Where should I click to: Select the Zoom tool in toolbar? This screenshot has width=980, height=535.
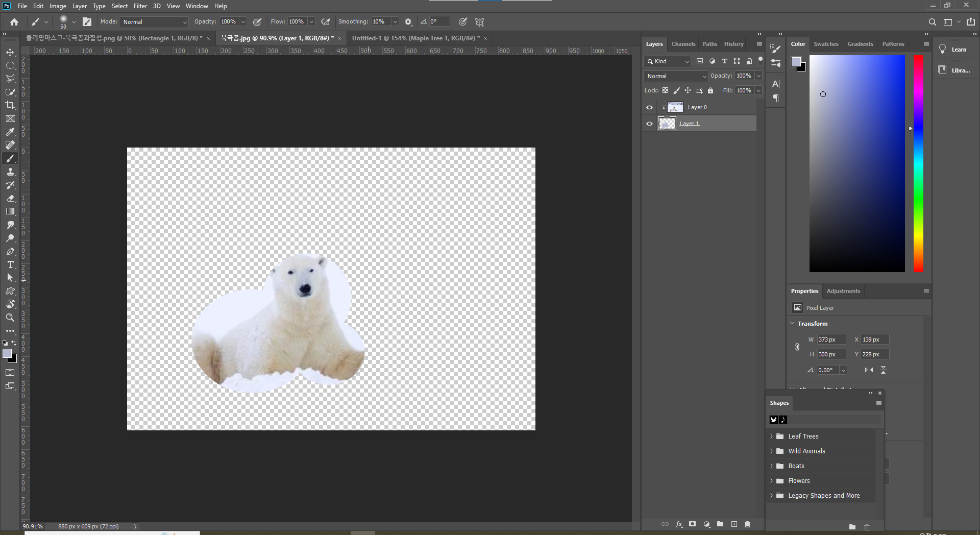click(x=10, y=318)
